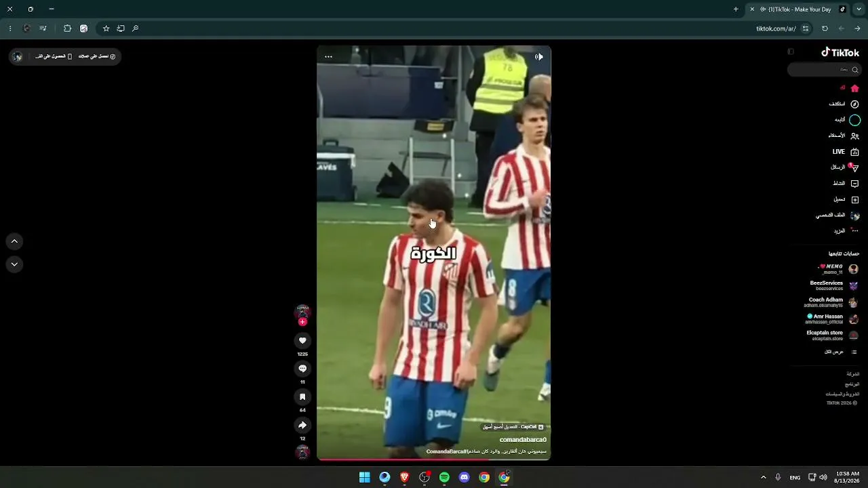This screenshot has height=488, width=868.
Task: Show hidden system tray icons
Action: point(763,477)
